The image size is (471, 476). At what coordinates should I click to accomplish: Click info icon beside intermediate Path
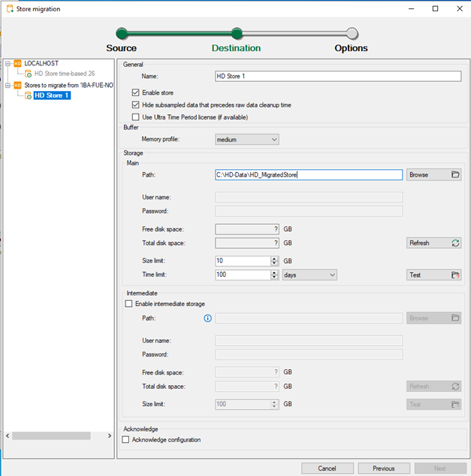[208, 318]
